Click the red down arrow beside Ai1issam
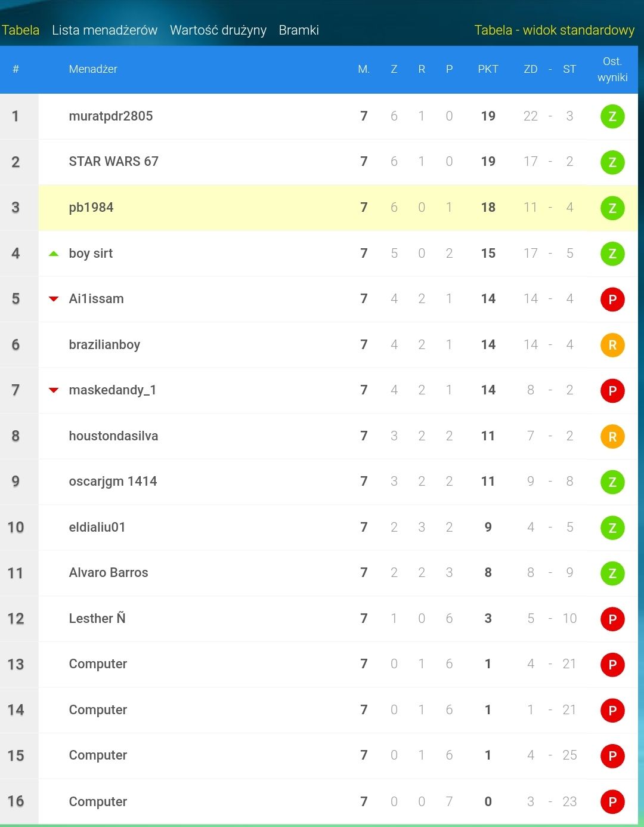The image size is (644, 827). 54,299
